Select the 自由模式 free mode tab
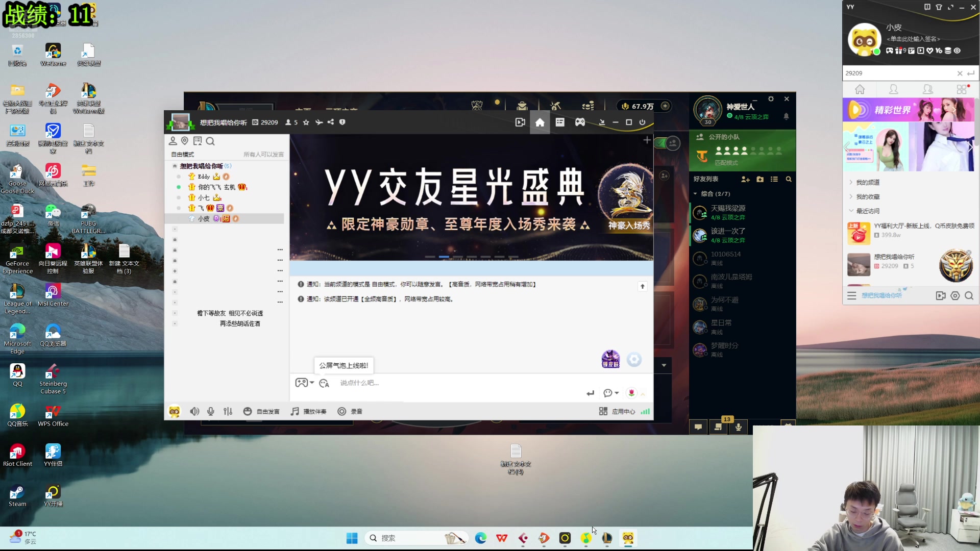The image size is (980, 551). 183,154
